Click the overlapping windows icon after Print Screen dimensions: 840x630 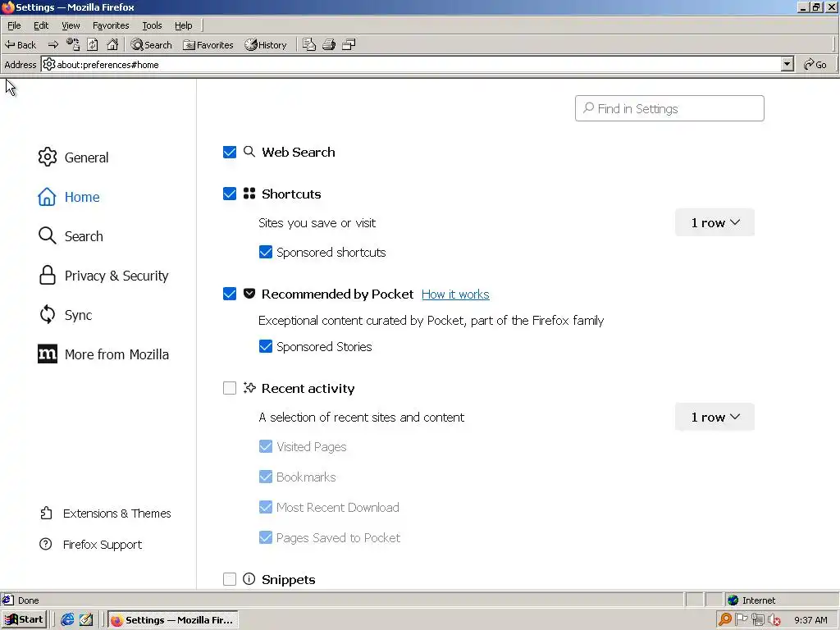click(x=349, y=44)
